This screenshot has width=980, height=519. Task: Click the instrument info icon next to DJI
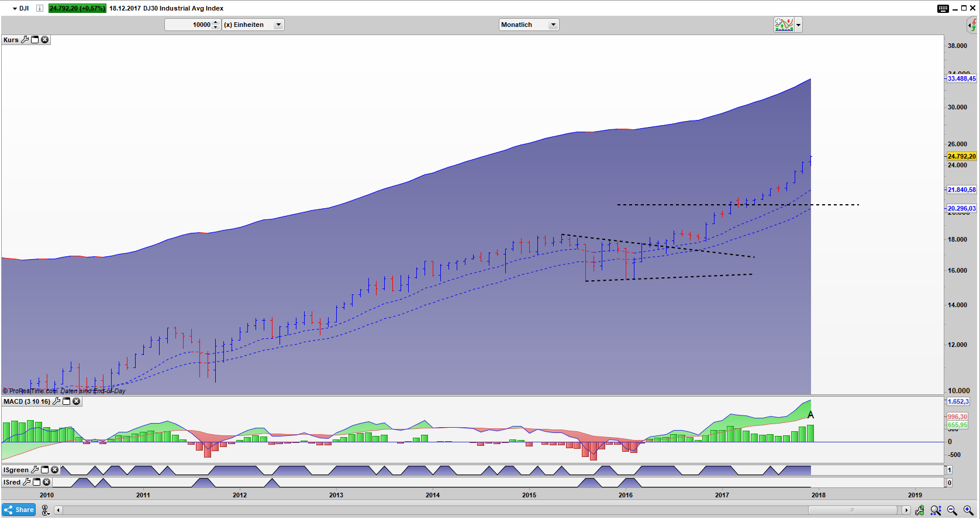(x=40, y=8)
